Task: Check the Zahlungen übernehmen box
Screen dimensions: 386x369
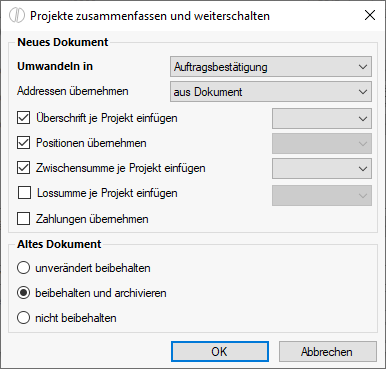Action: point(24,219)
